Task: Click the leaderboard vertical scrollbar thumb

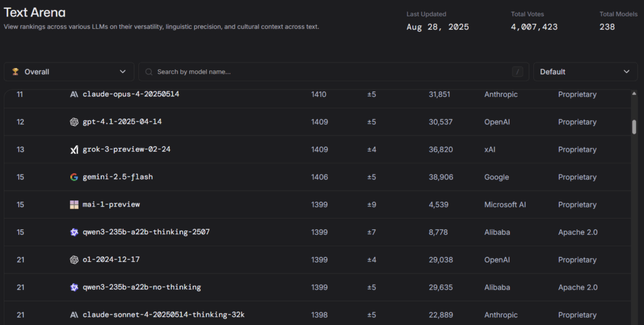Action: (634, 127)
